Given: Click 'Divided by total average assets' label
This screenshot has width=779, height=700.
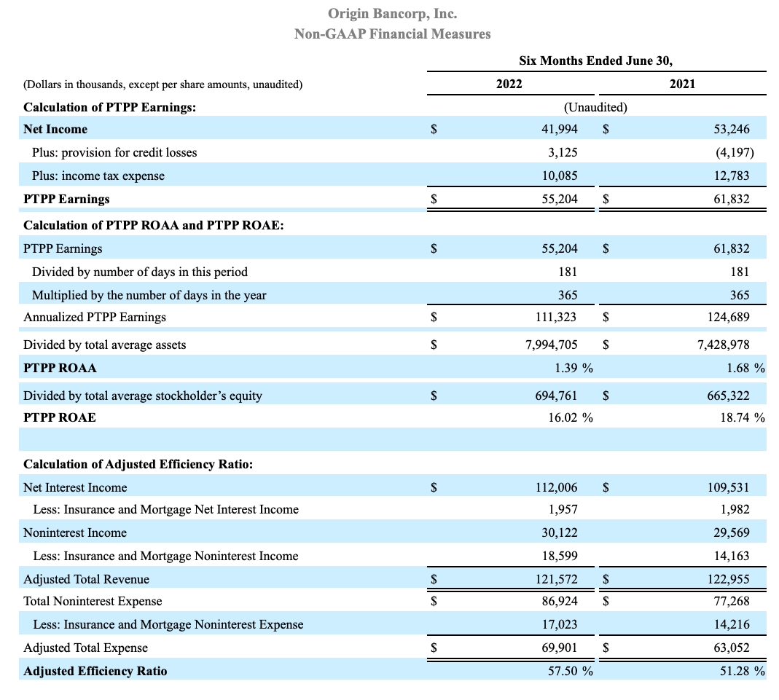Looking at the screenshot, I should 104,345.
